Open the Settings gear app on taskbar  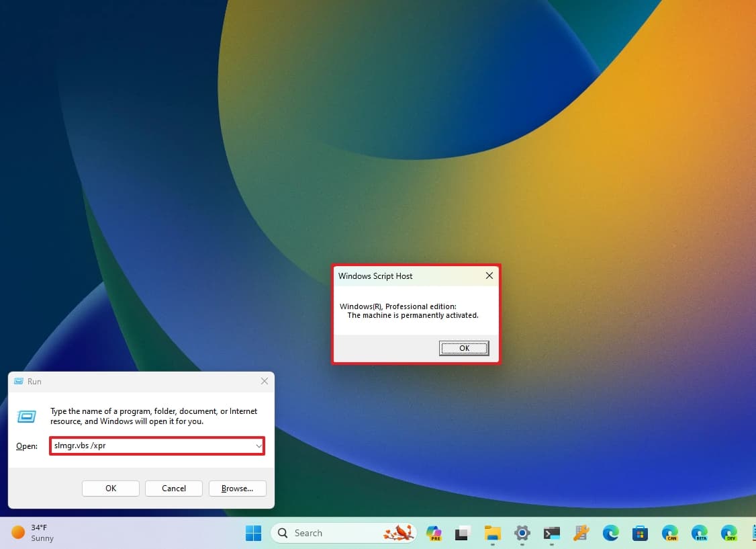(522, 533)
